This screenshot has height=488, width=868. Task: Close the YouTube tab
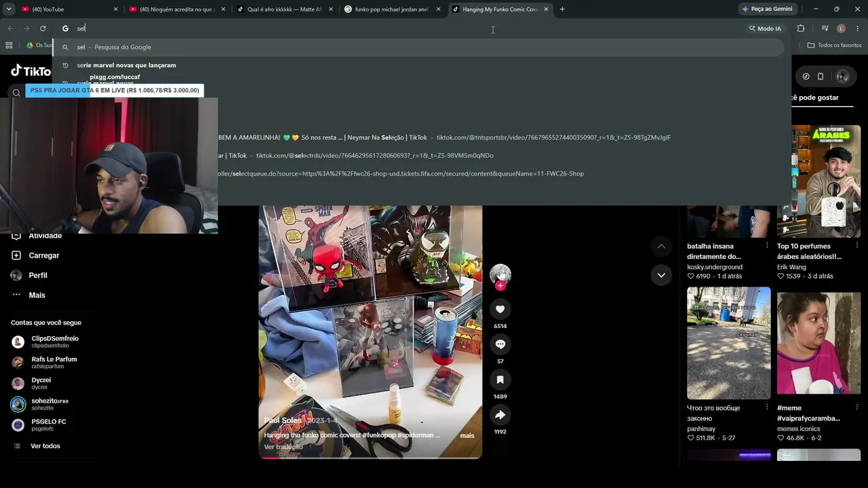click(x=115, y=9)
